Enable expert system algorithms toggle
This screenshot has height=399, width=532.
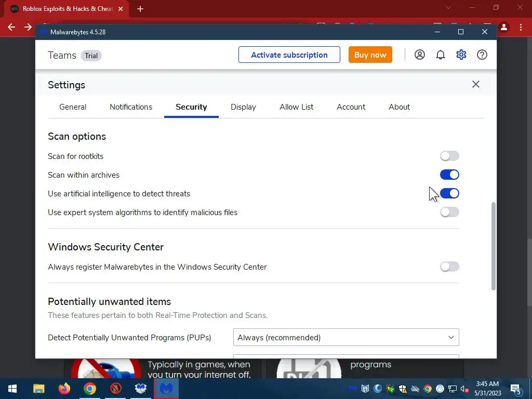449,212
